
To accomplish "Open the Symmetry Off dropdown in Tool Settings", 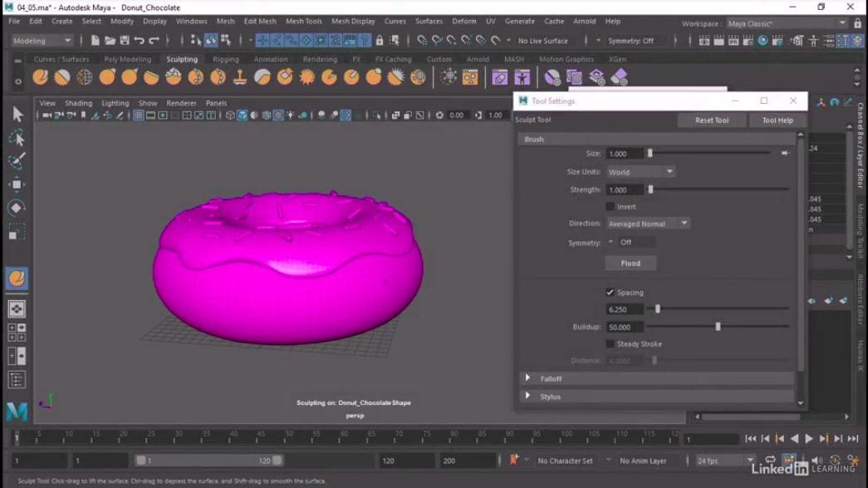I will 631,242.
